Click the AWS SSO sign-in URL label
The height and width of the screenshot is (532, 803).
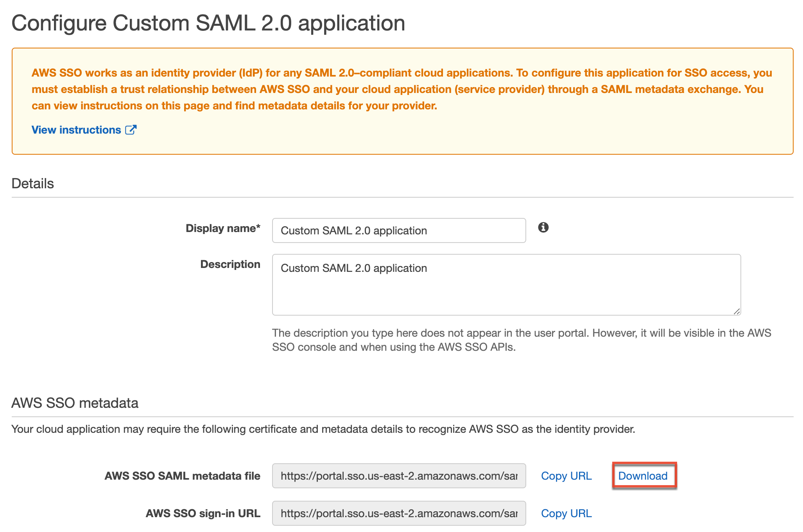[203, 513]
